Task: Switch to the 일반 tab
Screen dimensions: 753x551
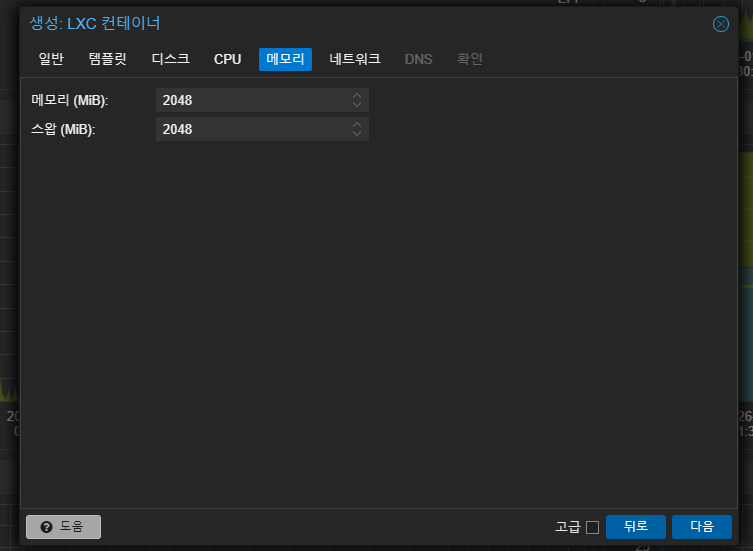Action: [x=51, y=59]
